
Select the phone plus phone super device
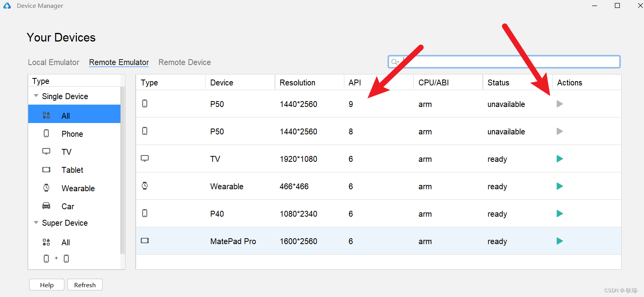[56, 259]
